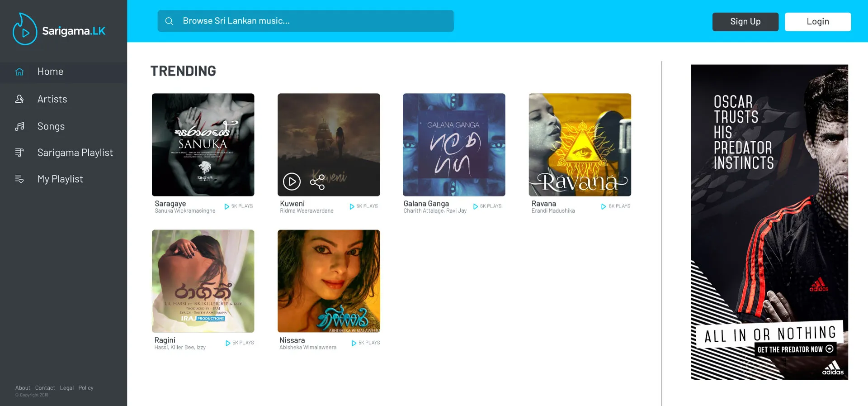Click the play icon beside Ragini 5K plays
Image resolution: width=868 pixels, height=406 pixels.
coord(228,343)
